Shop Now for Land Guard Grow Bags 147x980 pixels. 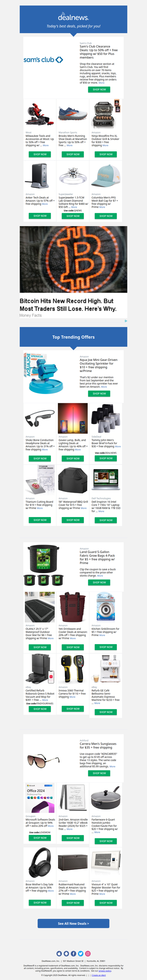(x=99, y=582)
